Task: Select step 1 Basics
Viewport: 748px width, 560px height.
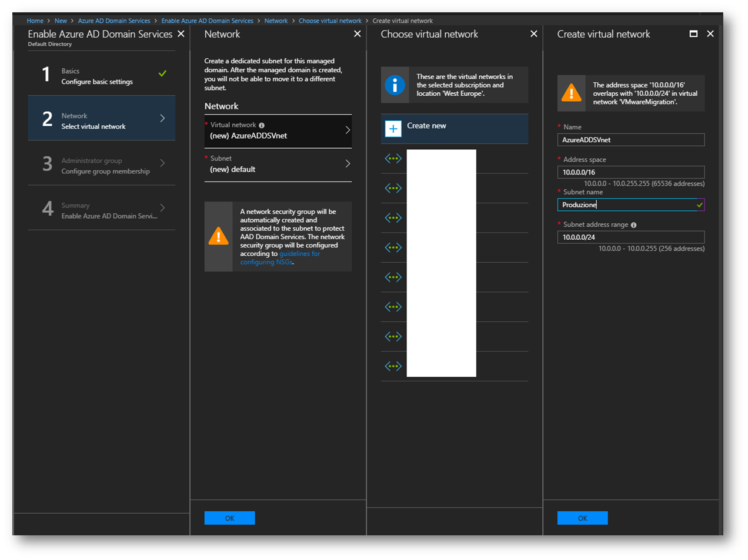Action: 102,73
